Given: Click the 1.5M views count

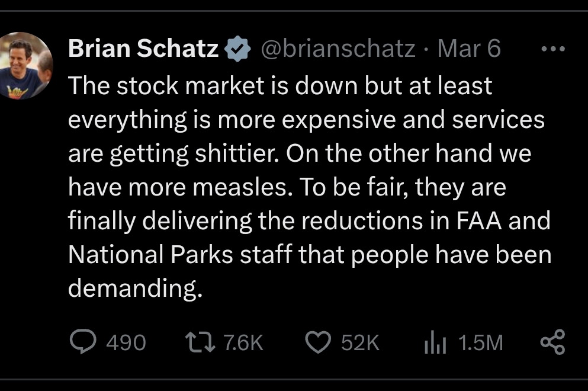Looking at the screenshot, I should (x=480, y=342).
